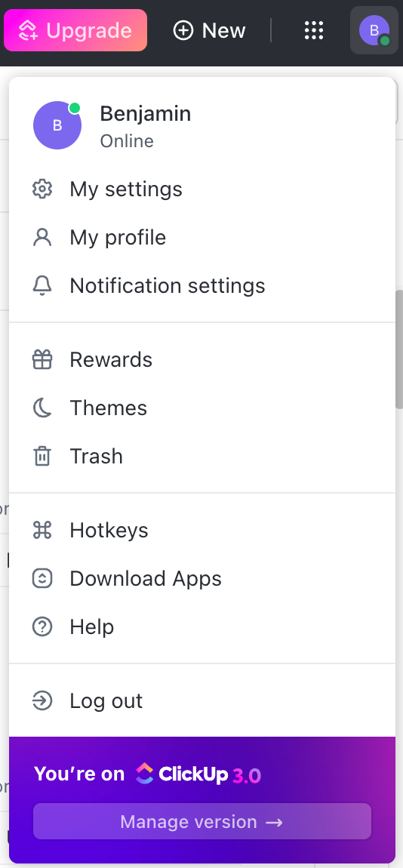Viewport: 403px width, 868px height.
Task: Click the My profile person icon
Action: [x=42, y=238]
